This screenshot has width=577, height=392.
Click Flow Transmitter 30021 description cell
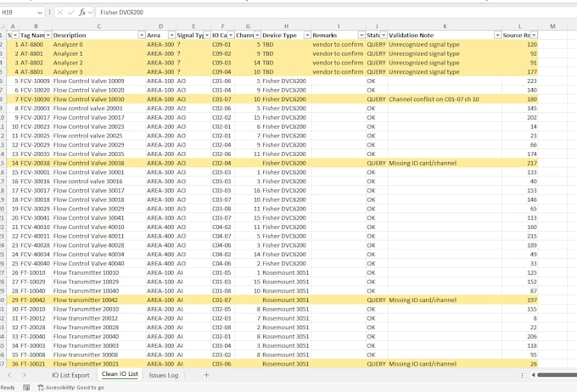(x=99, y=364)
